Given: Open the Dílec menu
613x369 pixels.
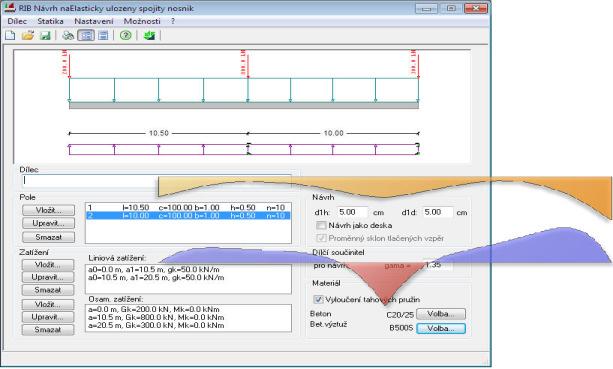Looking at the screenshot, I should (x=17, y=21).
